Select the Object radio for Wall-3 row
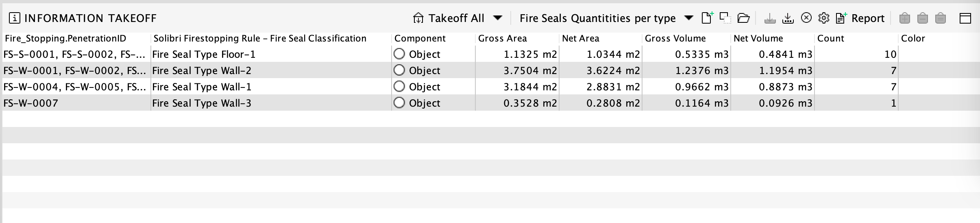Viewport: 980px width, 223px height. 399,103
